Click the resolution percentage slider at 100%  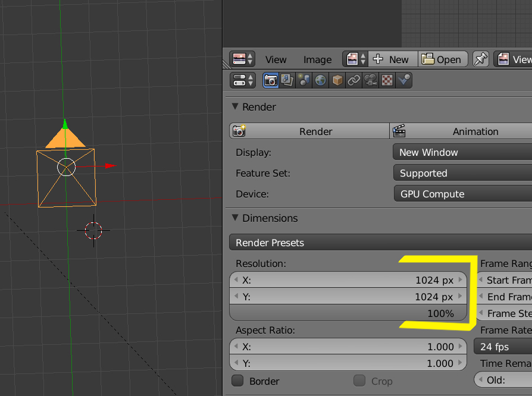point(348,313)
